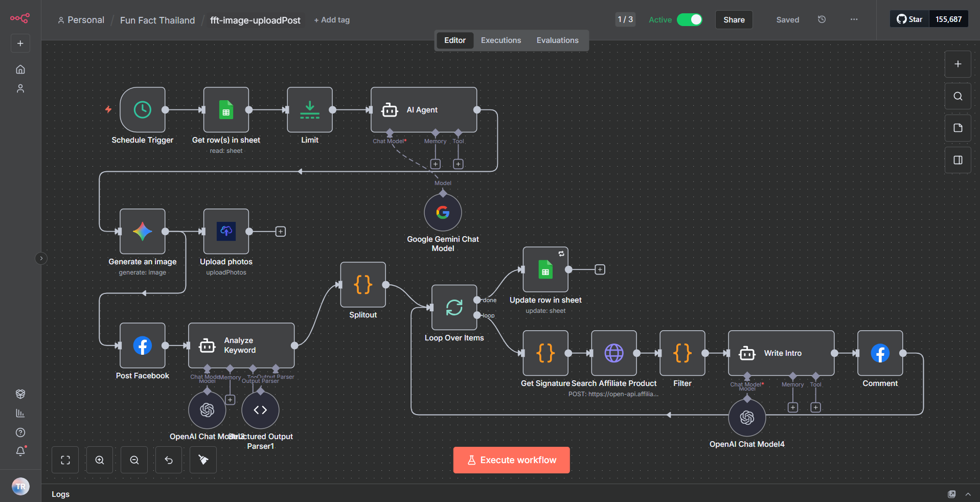This screenshot has width=980, height=502.
Task: Click the Limit node icon
Action: [309, 110]
